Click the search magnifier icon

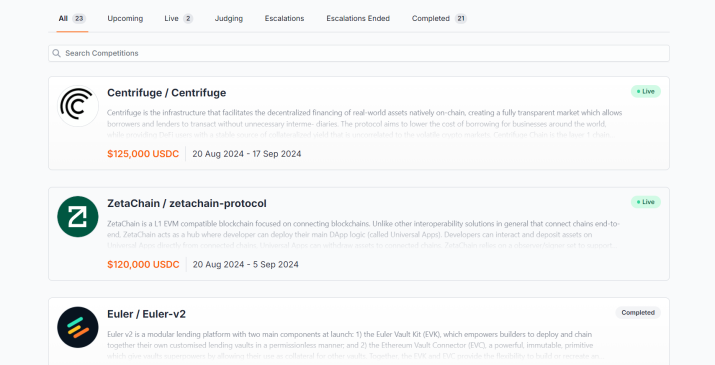pos(57,53)
